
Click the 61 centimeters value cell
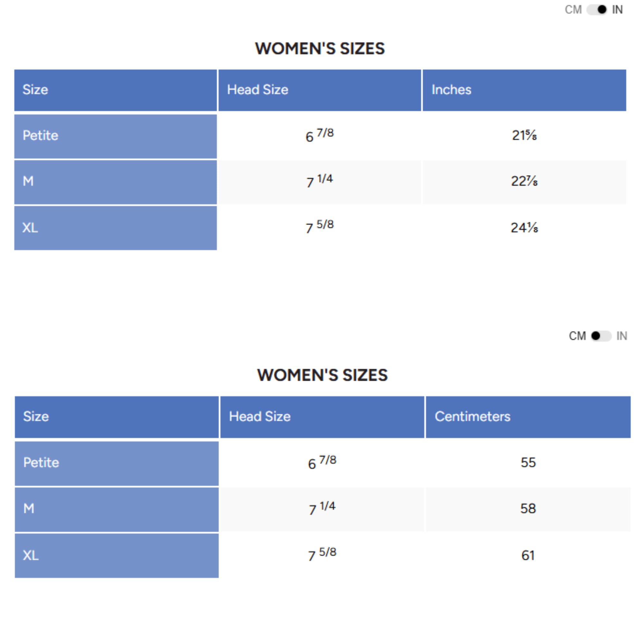528,555
